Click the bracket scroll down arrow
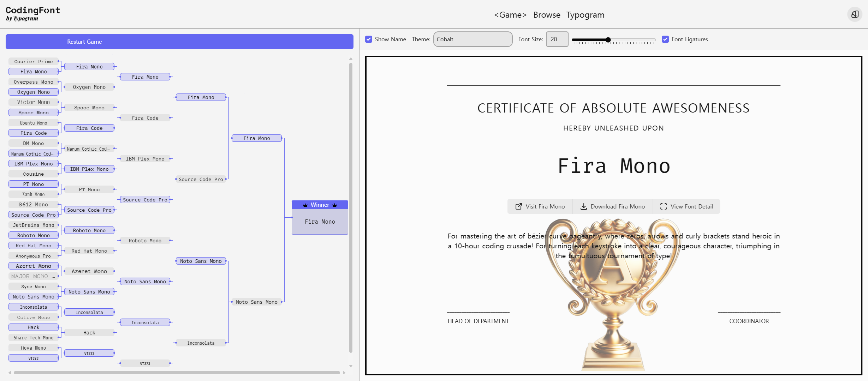Viewport: 868px width, 381px height. click(x=351, y=366)
